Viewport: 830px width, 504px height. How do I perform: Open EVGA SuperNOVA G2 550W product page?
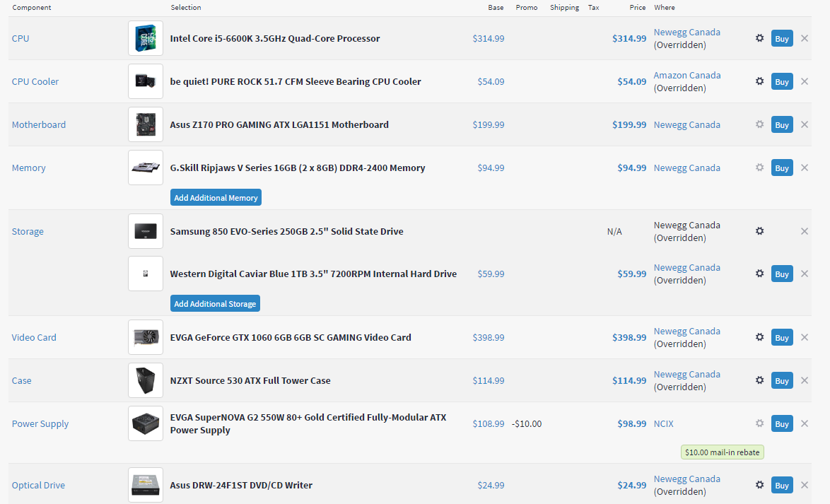point(308,423)
